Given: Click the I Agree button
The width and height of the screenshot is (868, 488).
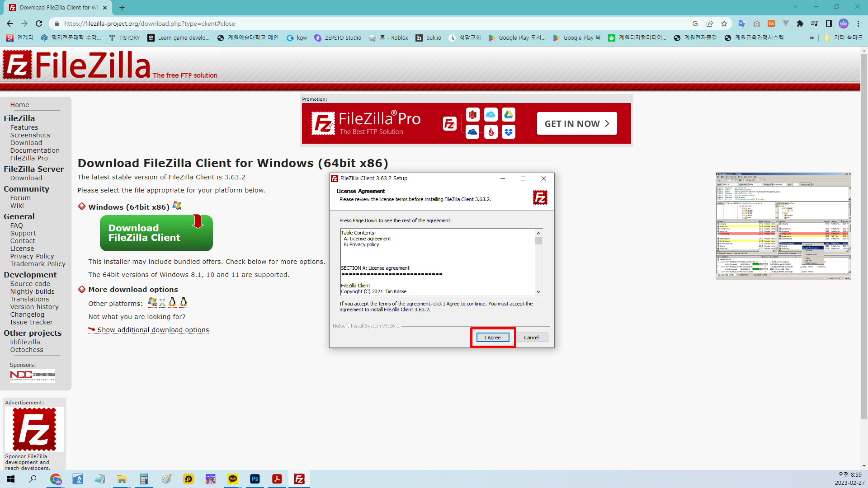Looking at the screenshot, I should pyautogui.click(x=492, y=338).
